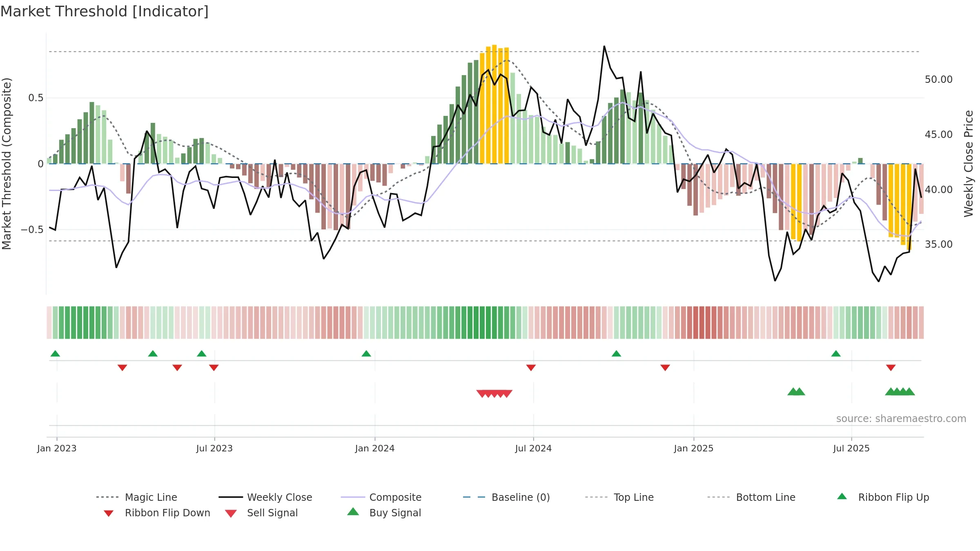Toggle the Baseline (0) legend entry

coord(506,497)
